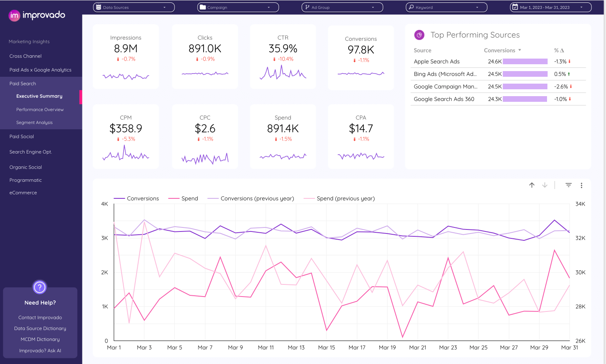Select Paid Social in the navigation menu

(21, 137)
